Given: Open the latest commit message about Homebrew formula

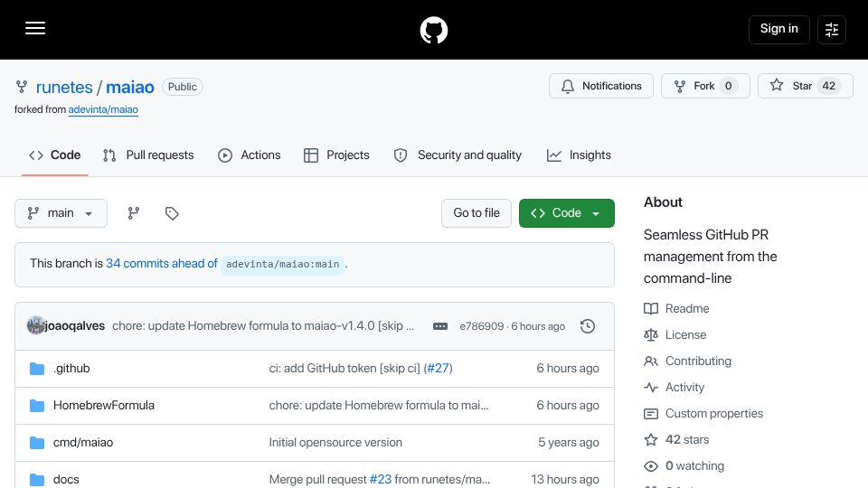Looking at the screenshot, I should 263,326.
